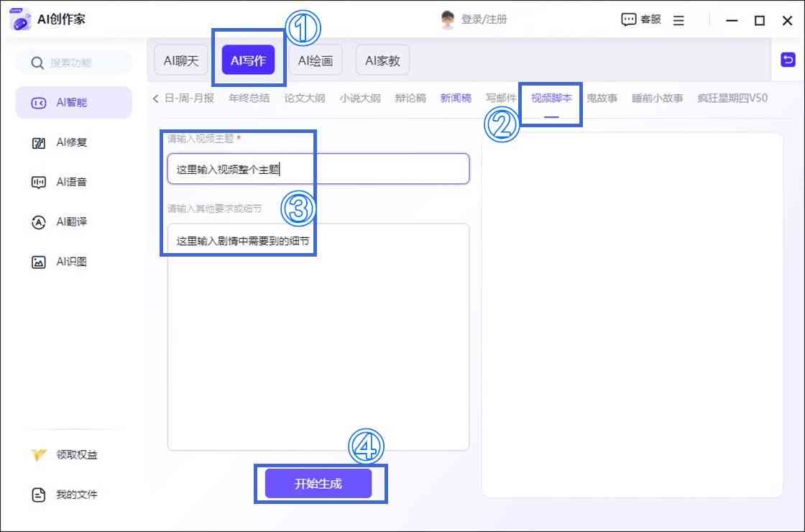Open 我的文件 my files
This screenshot has width=805, height=532.
[x=64, y=495]
